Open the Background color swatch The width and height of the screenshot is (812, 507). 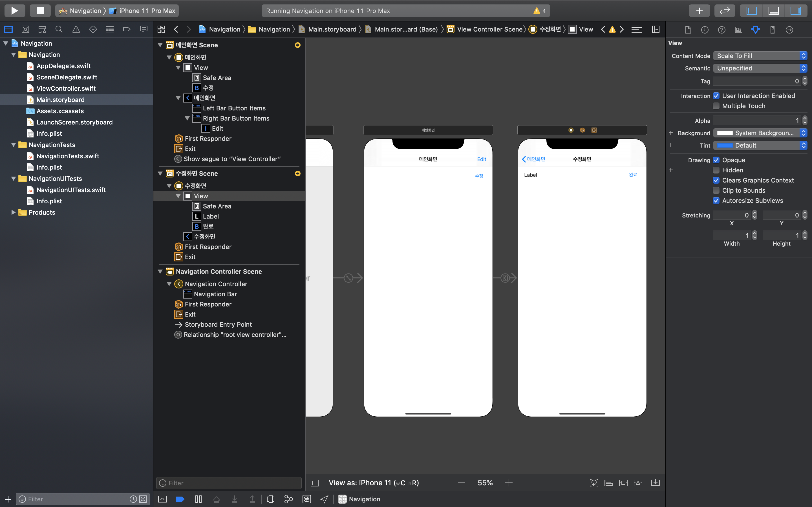tap(725, 133)
